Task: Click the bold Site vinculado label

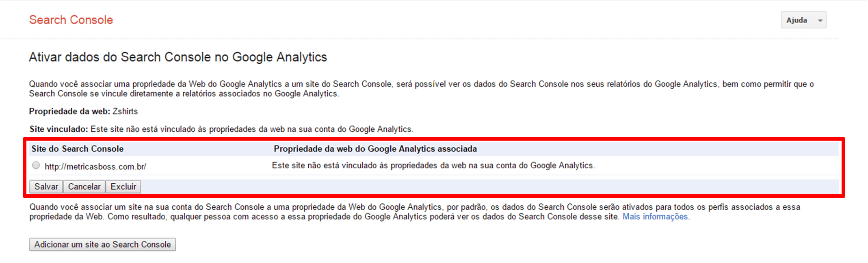Action: pyautogui.click(x=58, y=129)
